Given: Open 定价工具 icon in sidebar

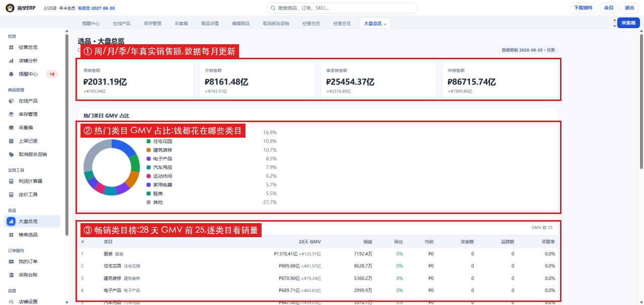Looking at the screenshot, I should tap(11, 194).
